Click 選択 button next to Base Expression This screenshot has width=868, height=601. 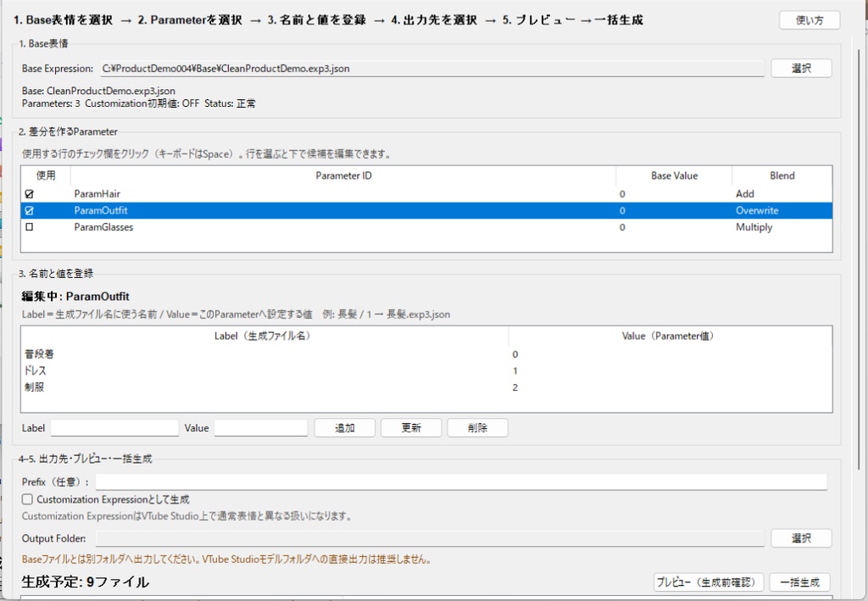click(801, 68)
